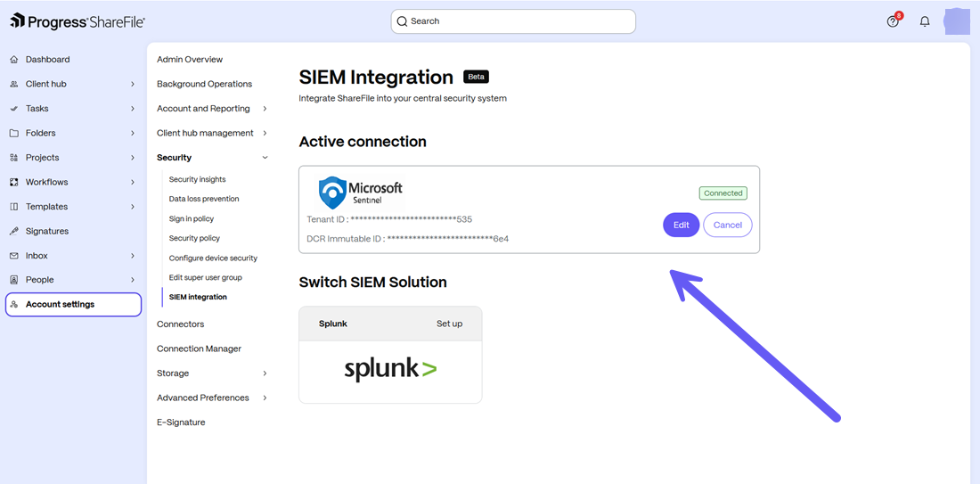Click the Signatures label in sidebar
This screenshot has height=484, width=980.
click(x=47, y=232)
